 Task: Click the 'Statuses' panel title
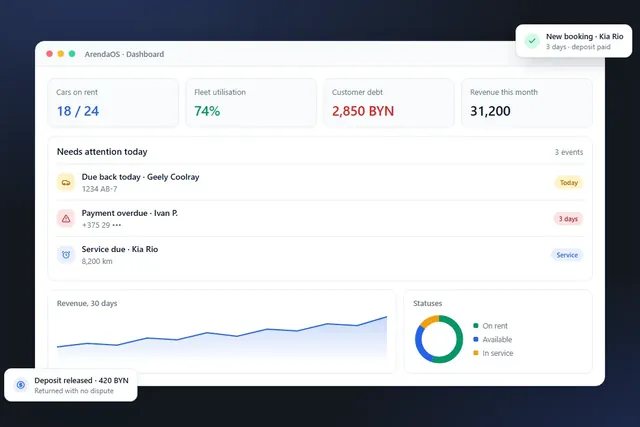pyautogui.click(x=427, y=303)
